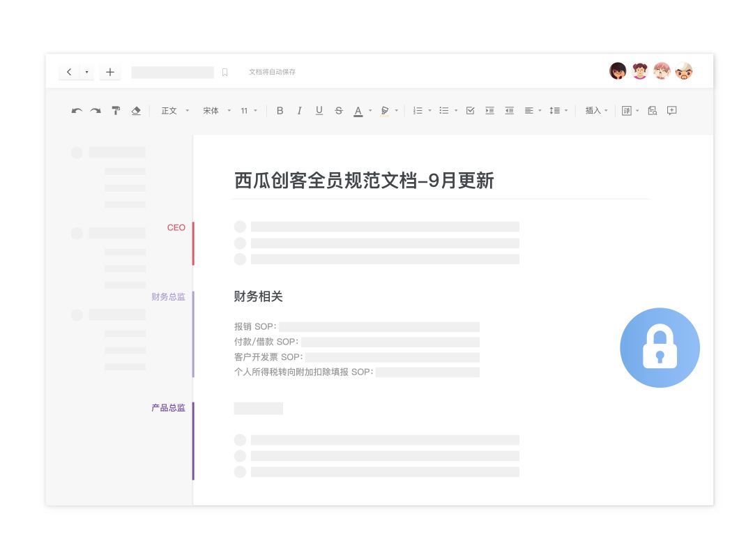The image size is (753, 560).
Task: Click the 报销 SOP line
Action: tap(356, 326)
